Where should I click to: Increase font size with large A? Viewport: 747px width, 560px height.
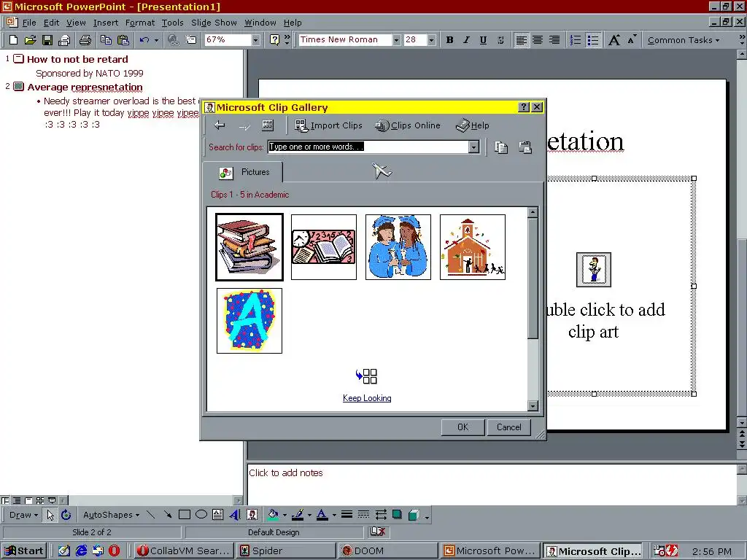point(614,40)
